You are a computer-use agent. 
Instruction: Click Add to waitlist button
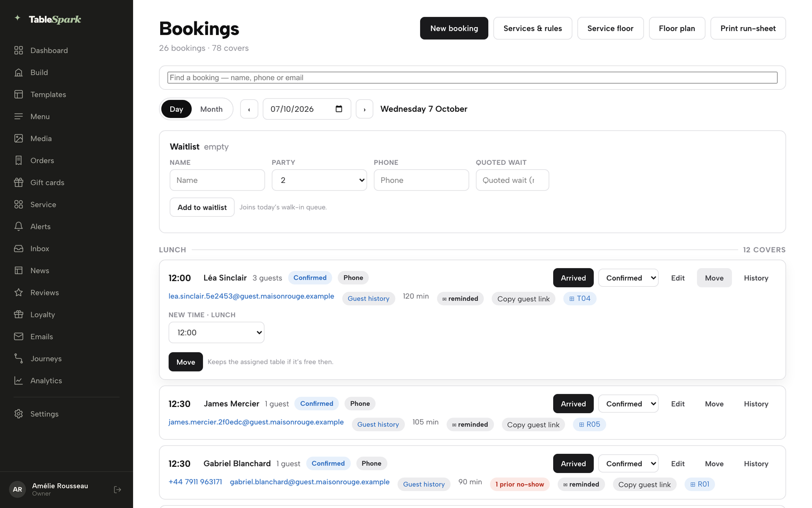(x=202, y=207)
